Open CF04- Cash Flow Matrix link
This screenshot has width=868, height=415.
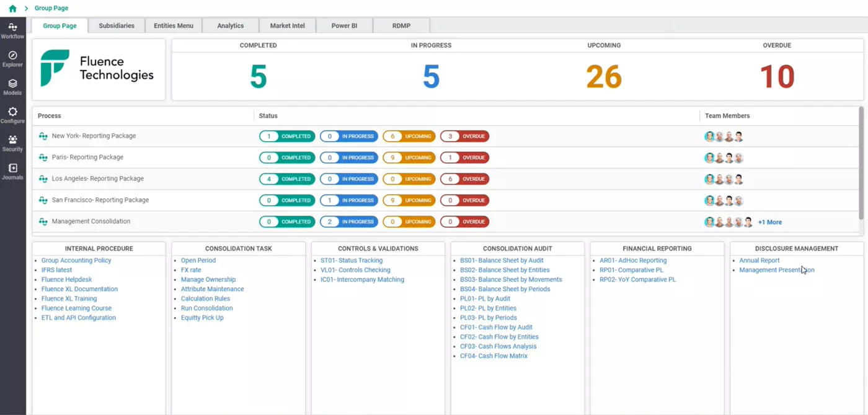pyautogui.click(x=494, y=356)
